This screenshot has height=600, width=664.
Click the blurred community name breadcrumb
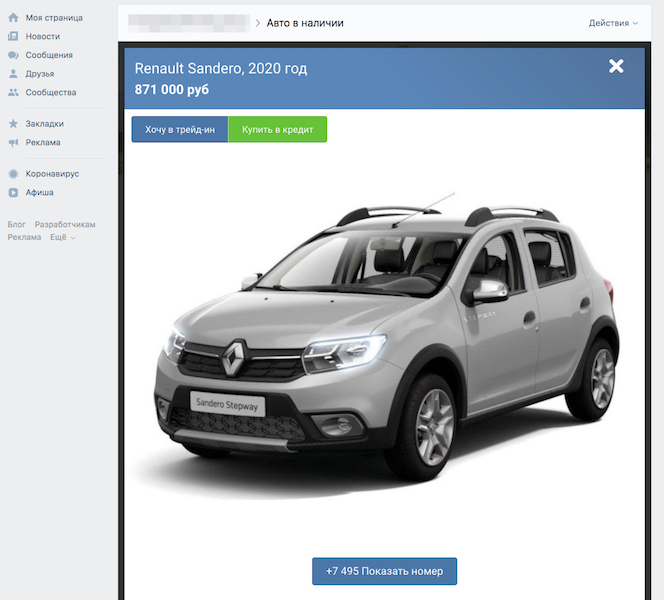tap(189, 23)
